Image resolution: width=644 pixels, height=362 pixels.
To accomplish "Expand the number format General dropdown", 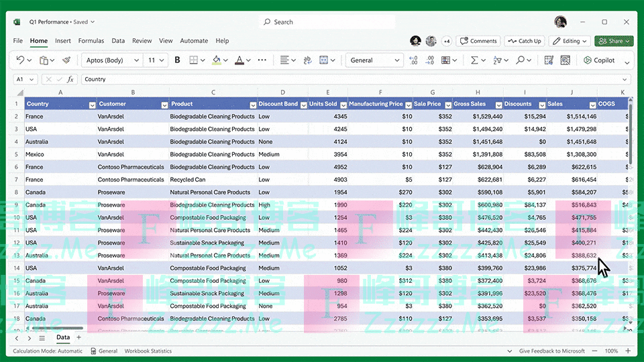I will click(397, 60).
